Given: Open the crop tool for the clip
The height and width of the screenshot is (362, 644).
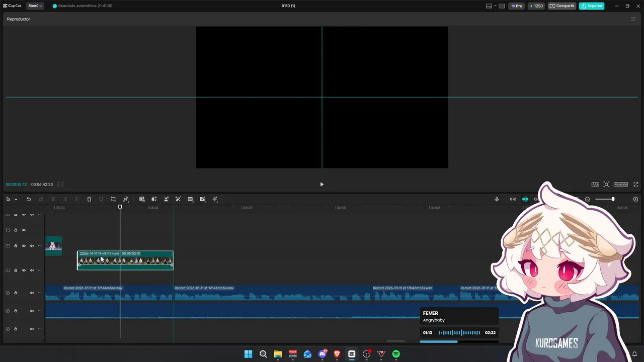Looking at the screenshot, I should pos(113,199).
